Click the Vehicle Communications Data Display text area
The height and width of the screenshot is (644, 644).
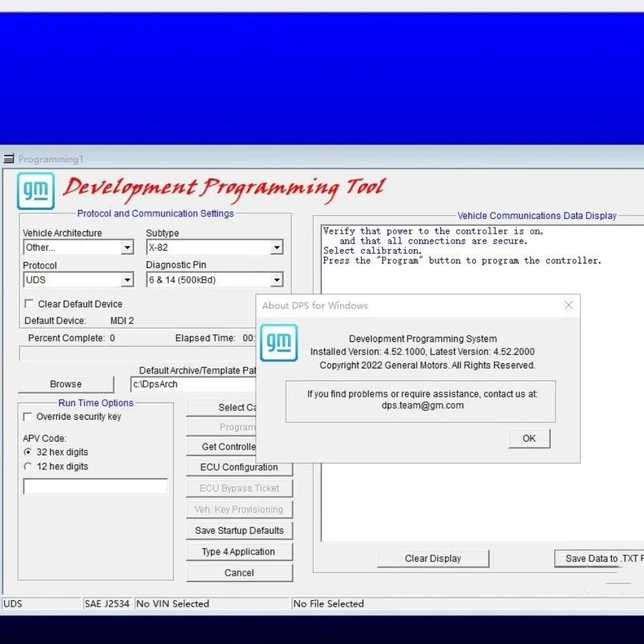[482, 383]
